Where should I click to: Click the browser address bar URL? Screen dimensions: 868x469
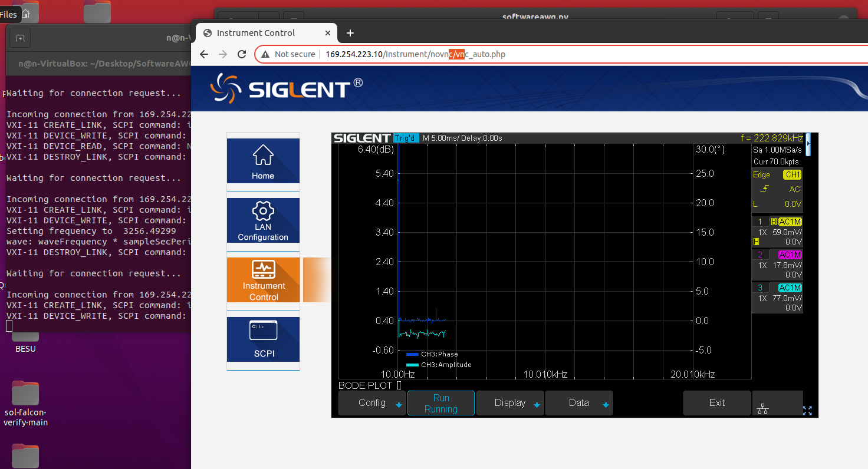coord(415,54)
